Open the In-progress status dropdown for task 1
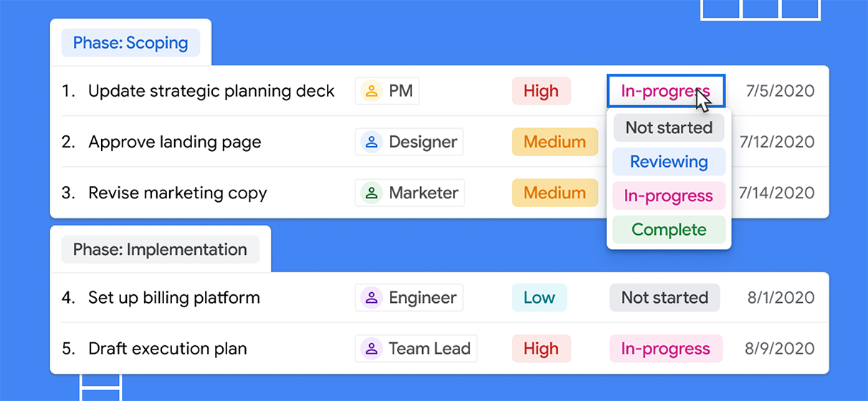 [666, 91]
